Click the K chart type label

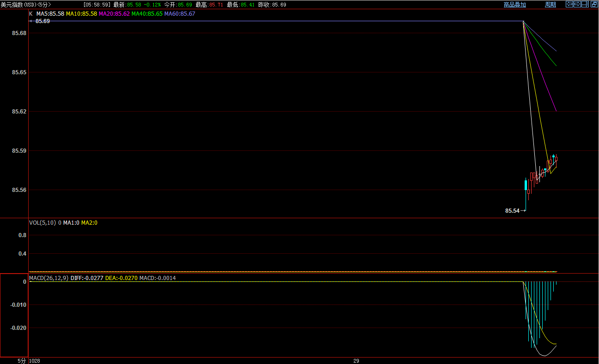(31, 14)
